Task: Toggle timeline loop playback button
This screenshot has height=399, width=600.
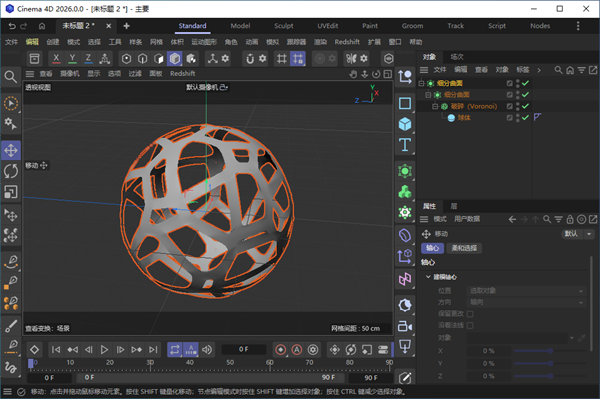Action: click(175, 349)
